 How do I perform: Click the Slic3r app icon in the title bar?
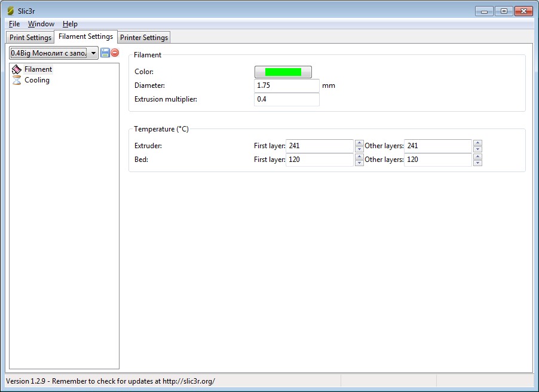10,11
